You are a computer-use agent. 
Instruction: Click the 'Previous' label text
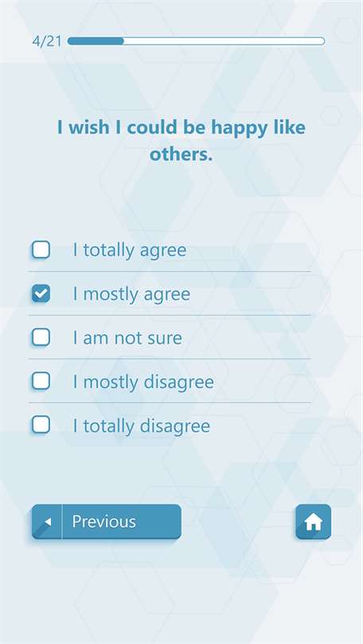103,522
